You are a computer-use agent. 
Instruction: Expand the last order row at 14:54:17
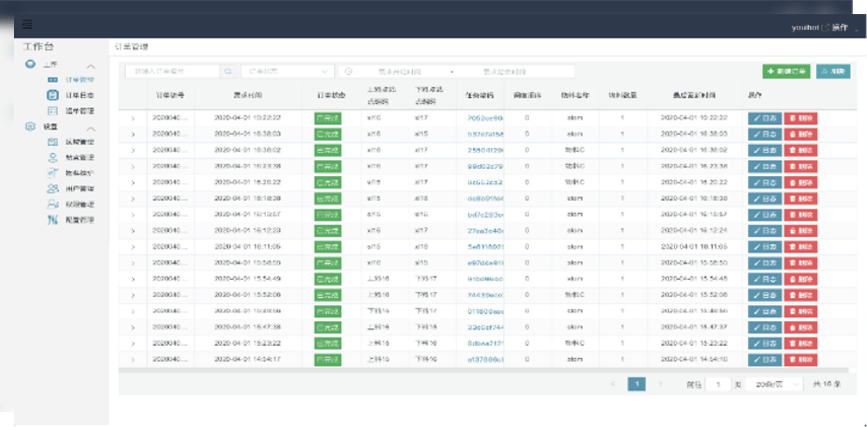pos(133,358)
